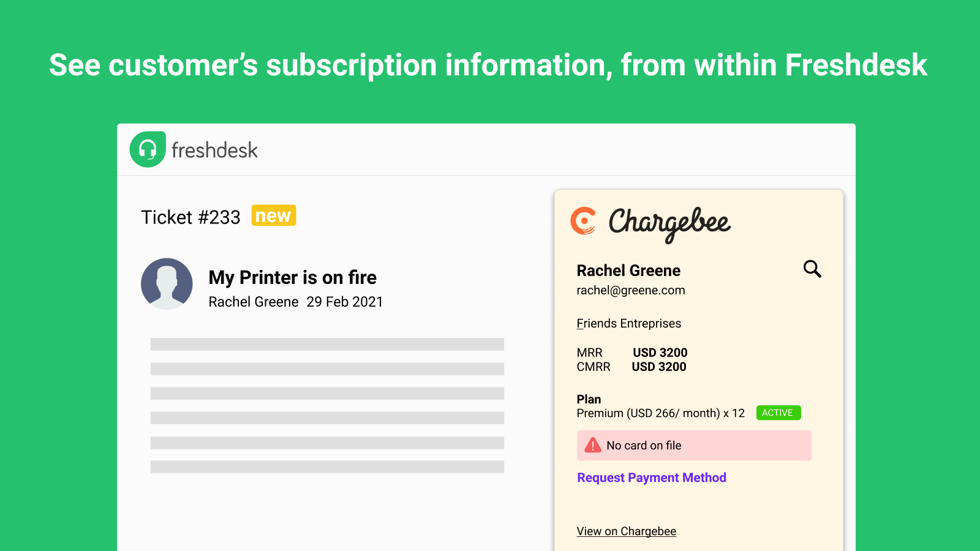Screen dimensions: 980x551
Task: Click the freshdesk wordmark text
Action: (x=214, y=150)
